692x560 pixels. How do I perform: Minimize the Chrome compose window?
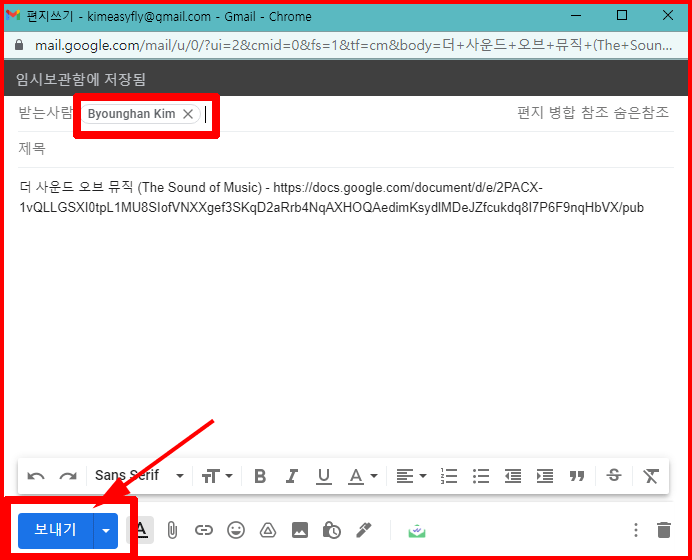tap(576, 15)
